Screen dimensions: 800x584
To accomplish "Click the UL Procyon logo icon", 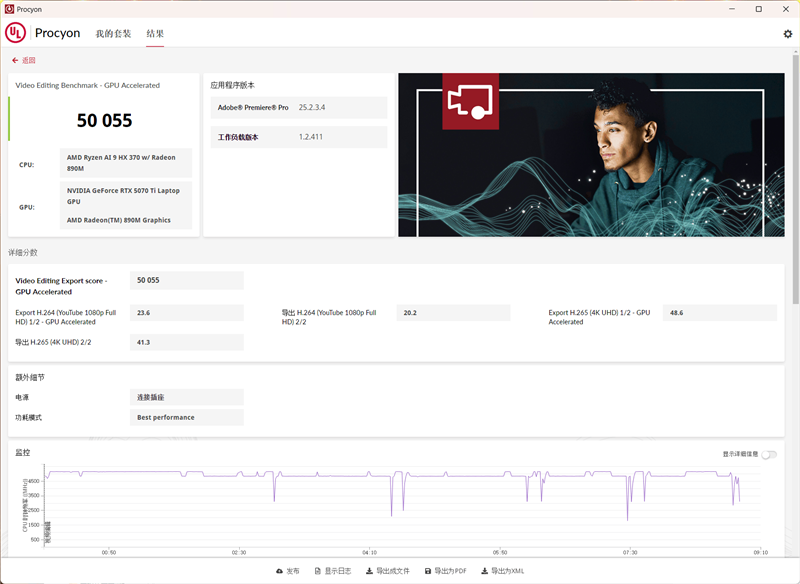I will (15, 33).
